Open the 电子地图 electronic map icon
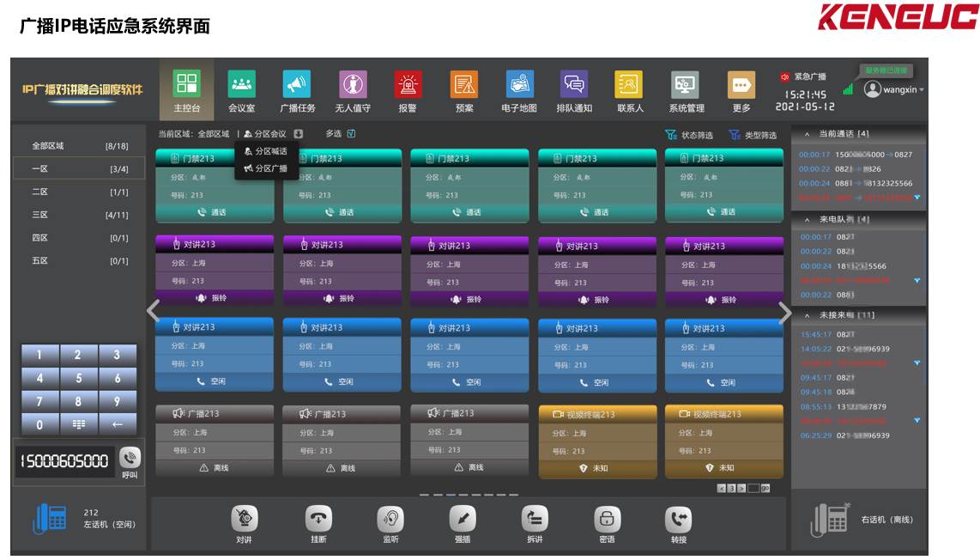Viewport: 980px width, 560px height. coord(519,84)
